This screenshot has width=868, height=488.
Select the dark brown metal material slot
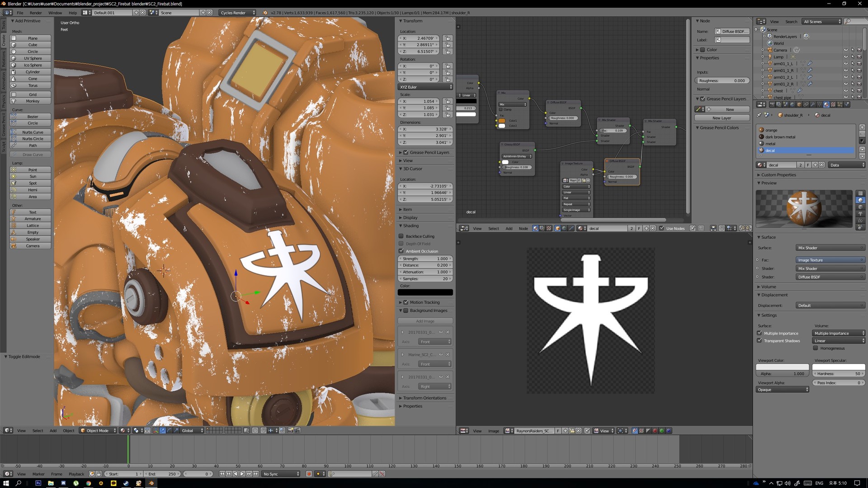coord(780,137)
